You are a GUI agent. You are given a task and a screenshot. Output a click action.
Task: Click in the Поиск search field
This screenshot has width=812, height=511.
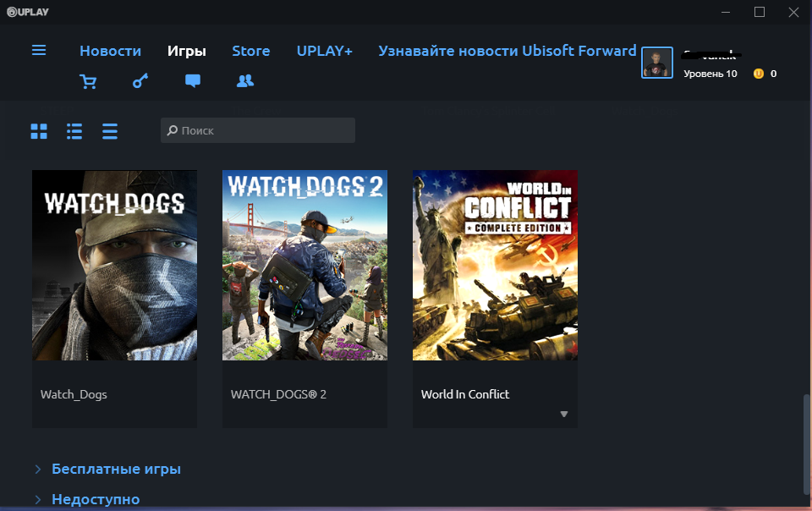tap(258, 130)
